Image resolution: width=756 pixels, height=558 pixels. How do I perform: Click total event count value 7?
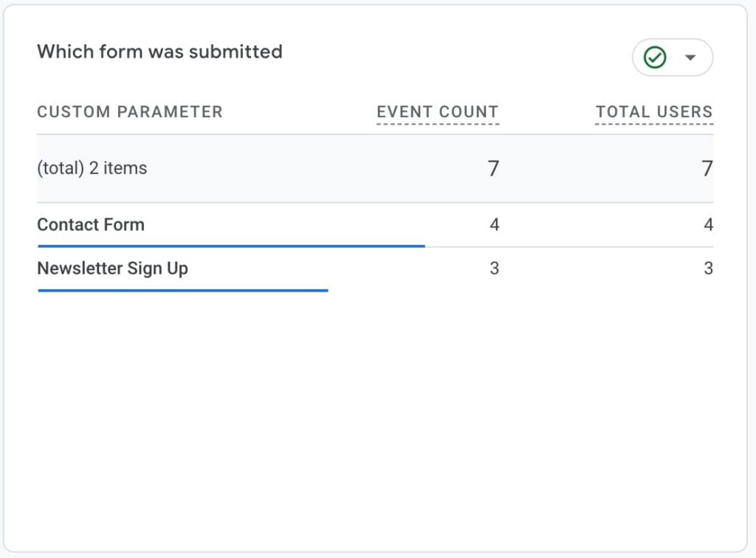click(x=492, y=168)
